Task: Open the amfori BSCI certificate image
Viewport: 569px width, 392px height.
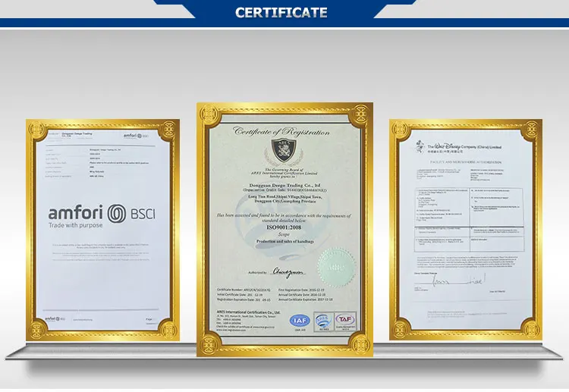Action: (x=102, y=230)
